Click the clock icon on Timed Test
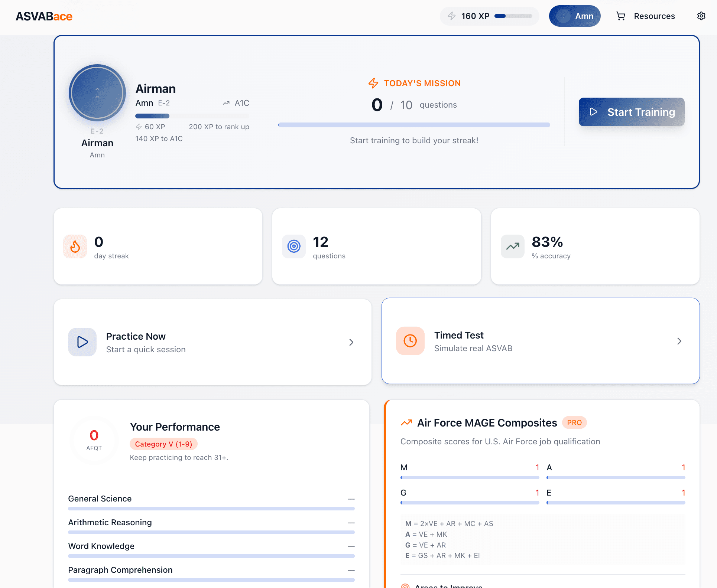The image size is (717, 588). (410, 341)
